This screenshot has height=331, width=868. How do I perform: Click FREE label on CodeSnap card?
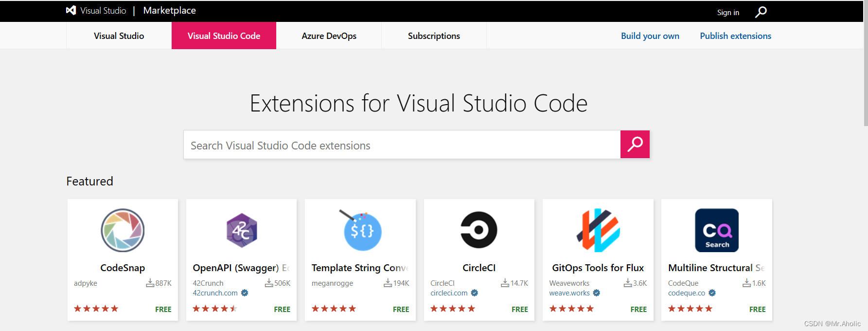click(163, 309)
